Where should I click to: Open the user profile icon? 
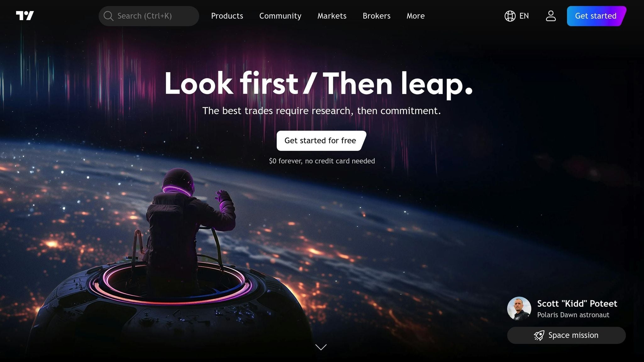tap(551, 16)
